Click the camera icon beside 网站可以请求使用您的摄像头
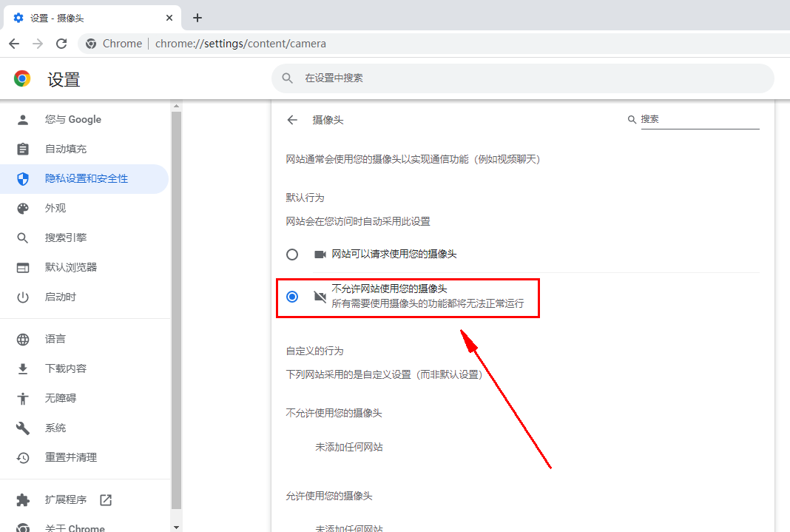 pyautogui.click(x=320, y=255)
